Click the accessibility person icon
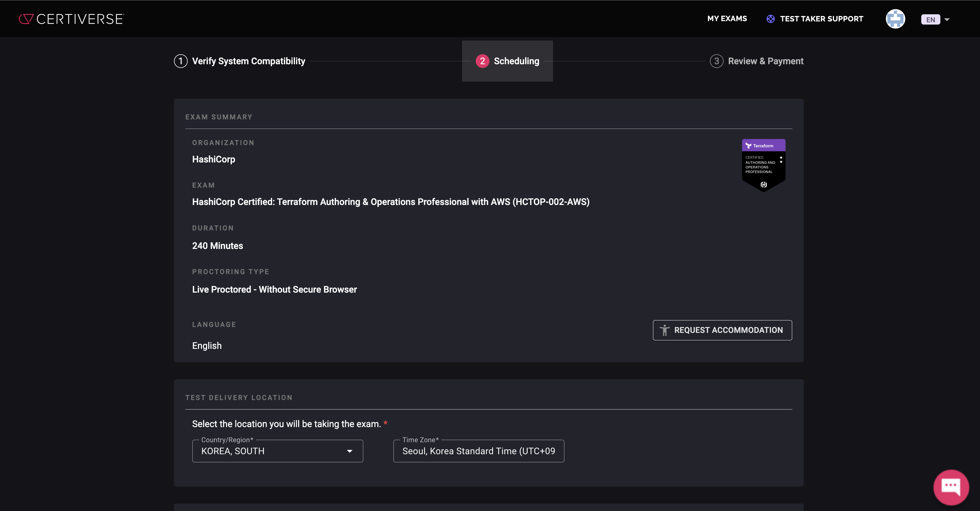 pos(664,330)
